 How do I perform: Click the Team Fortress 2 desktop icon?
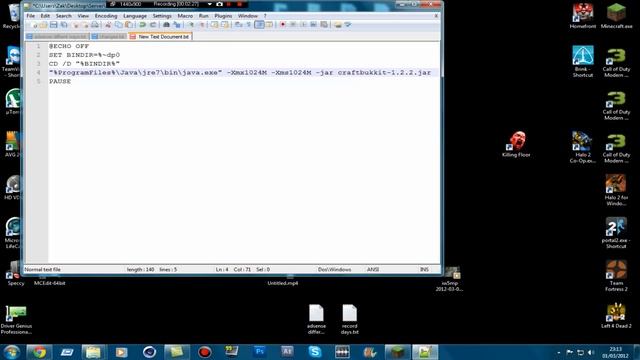click(x=616, y=276)
